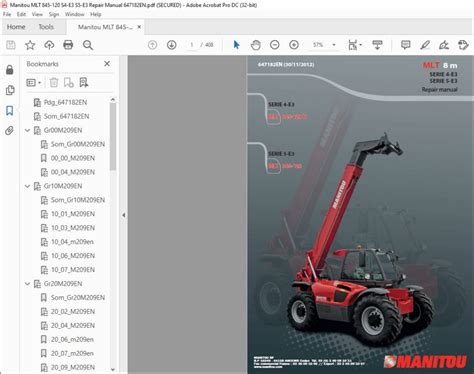
Task: Open the Sign menu
Action: click(54, 14)
